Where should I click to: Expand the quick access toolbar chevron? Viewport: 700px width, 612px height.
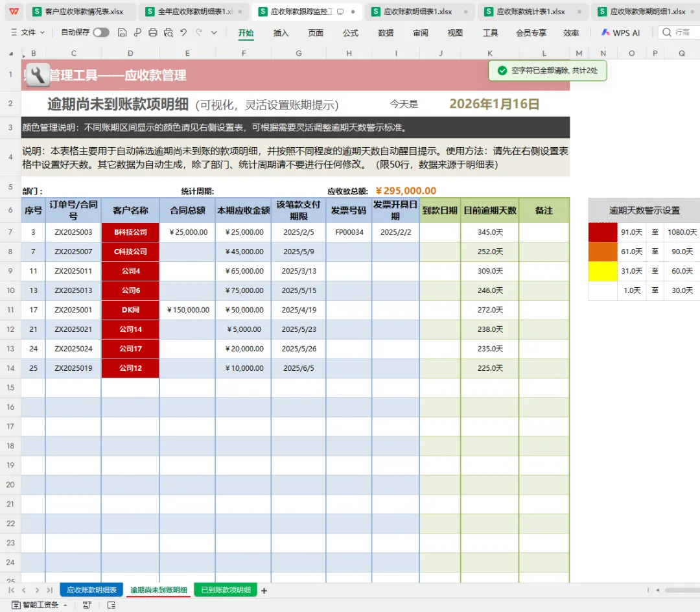(215, 32)
